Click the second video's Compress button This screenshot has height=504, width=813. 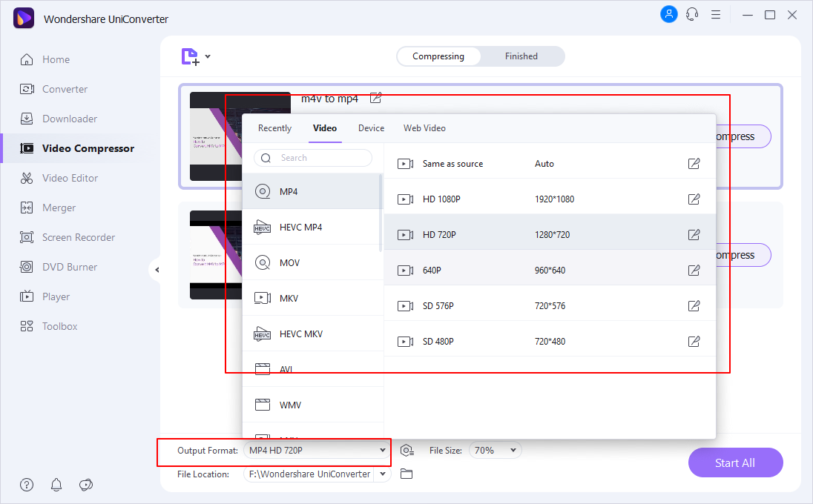[x=743, y=256]
